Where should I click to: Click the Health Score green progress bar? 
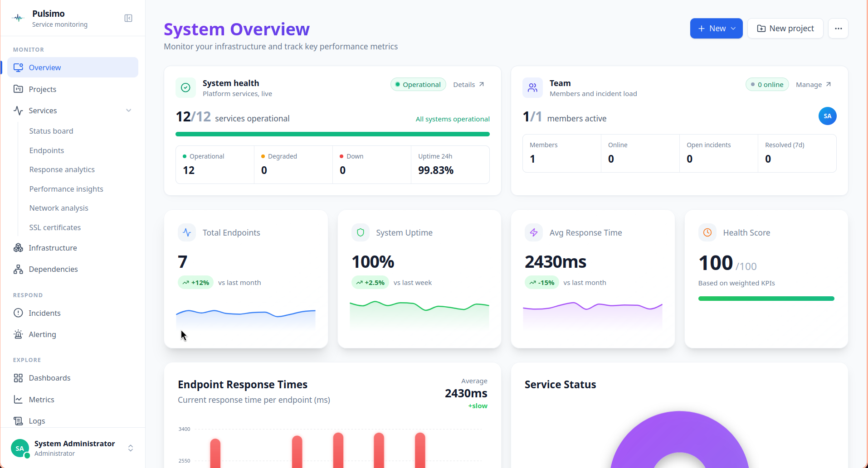click(766, 299)
